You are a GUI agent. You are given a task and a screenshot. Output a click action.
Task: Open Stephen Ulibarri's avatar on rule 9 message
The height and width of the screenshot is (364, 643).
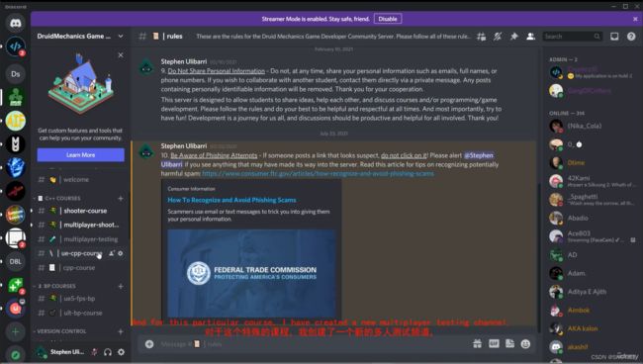tap(146, 67)
